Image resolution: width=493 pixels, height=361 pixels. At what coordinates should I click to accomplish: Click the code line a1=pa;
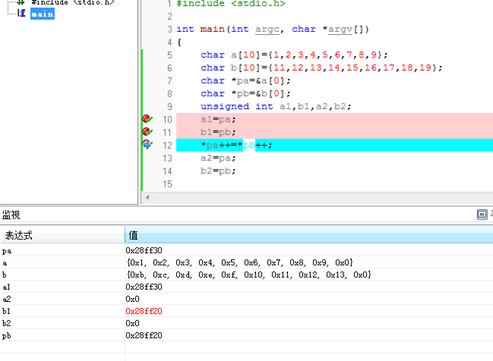[x=218, y=119]
